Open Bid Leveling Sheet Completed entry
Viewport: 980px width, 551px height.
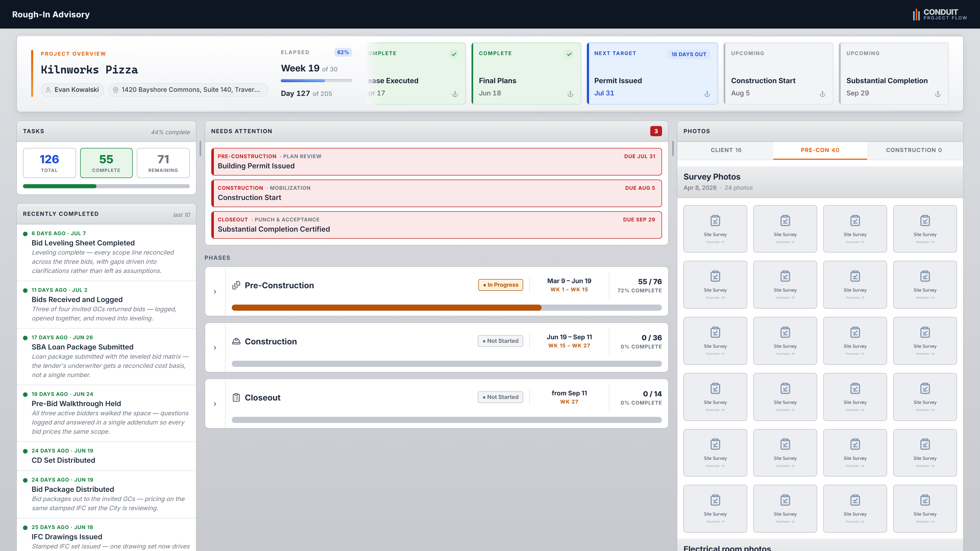[x=106, y=253]
